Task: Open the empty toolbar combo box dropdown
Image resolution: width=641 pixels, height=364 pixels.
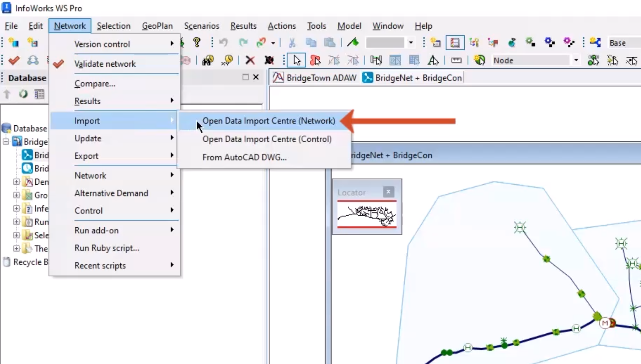Action: click(x=411, y=43)
